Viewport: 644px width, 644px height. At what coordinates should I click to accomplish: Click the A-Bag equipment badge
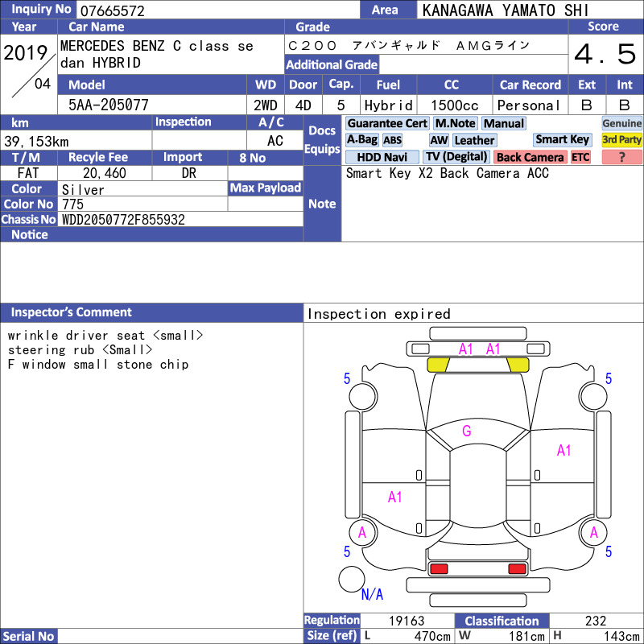361,140
